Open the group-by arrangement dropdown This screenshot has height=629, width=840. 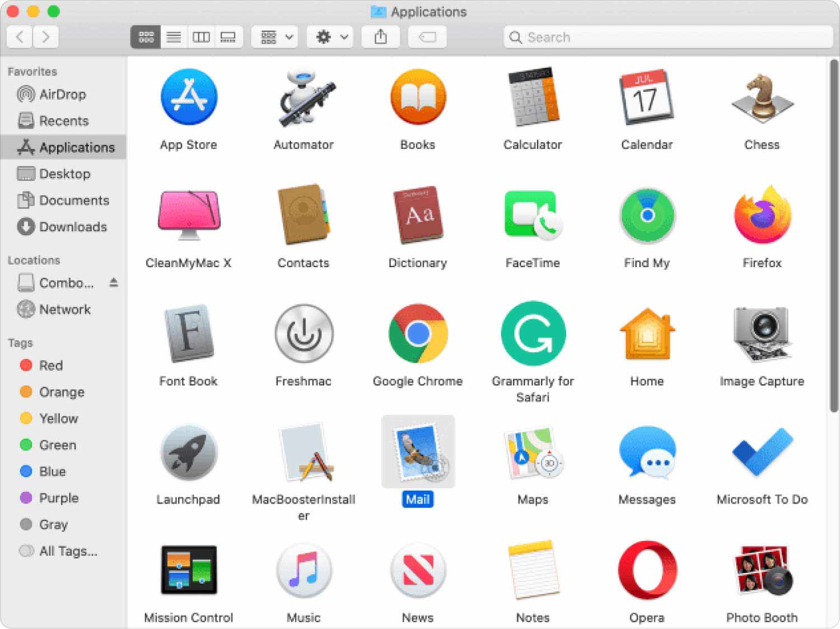click(275, 38)
